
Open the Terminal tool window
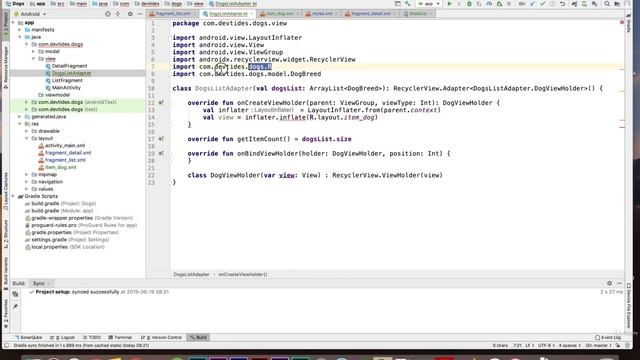click(120, 338)
